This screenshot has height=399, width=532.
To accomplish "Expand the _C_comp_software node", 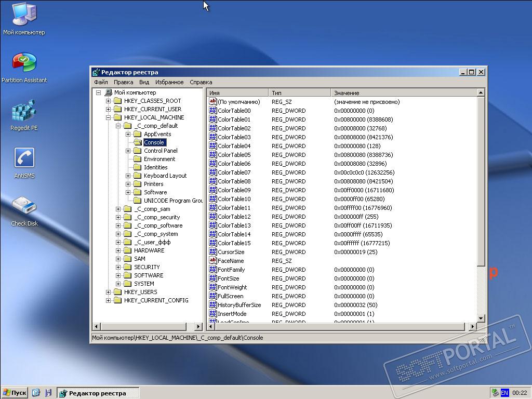I will (x=118, y=225).
